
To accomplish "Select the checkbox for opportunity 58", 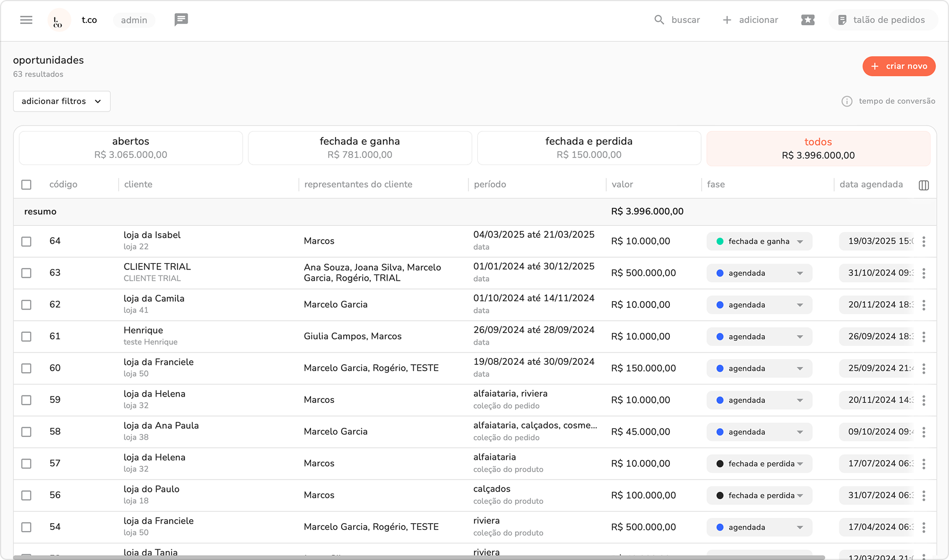I will [26, 432].
